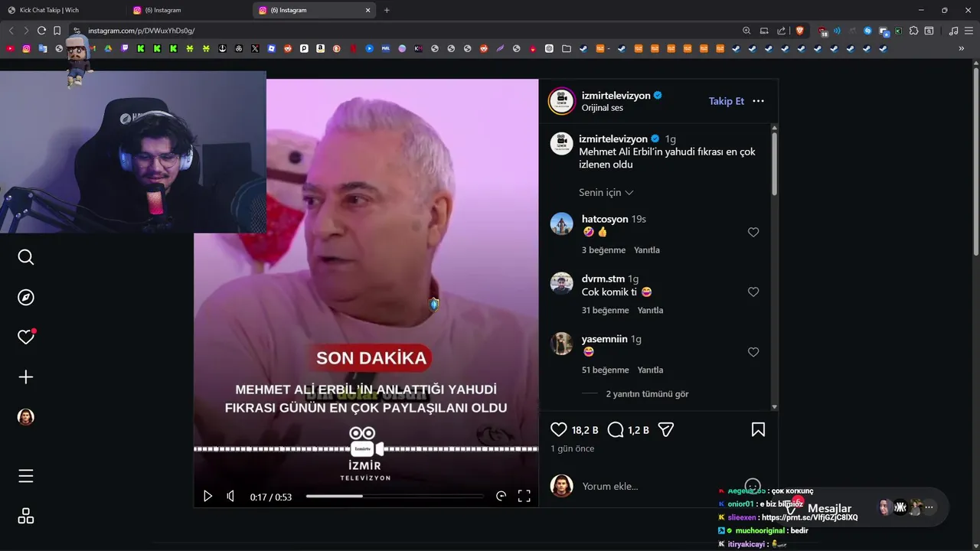Viewport: 980px width, 551px height.
Task: Open Google Drive bookmark
Action: coord(108,48)
